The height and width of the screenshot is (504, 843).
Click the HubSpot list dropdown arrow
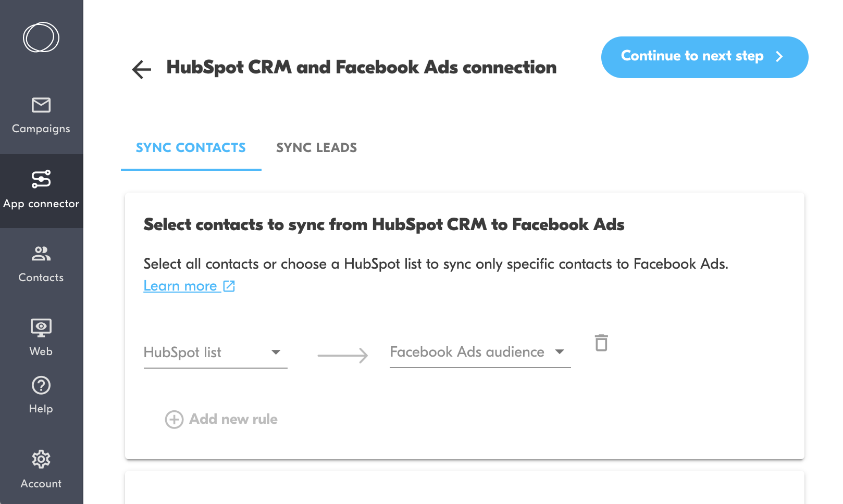tap(276, 352)
